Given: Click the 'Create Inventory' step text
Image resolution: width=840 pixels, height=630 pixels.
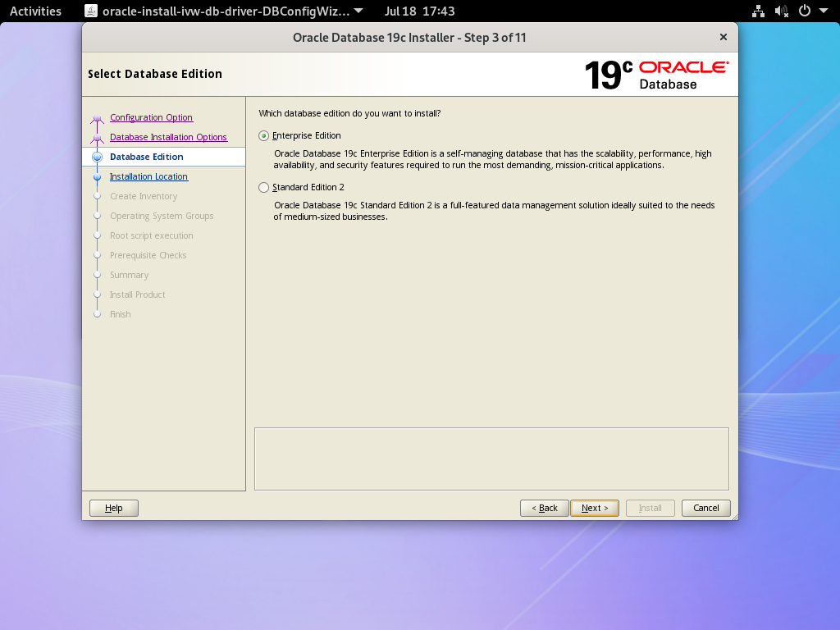Looking at the screenshot, I should point(144,196).
